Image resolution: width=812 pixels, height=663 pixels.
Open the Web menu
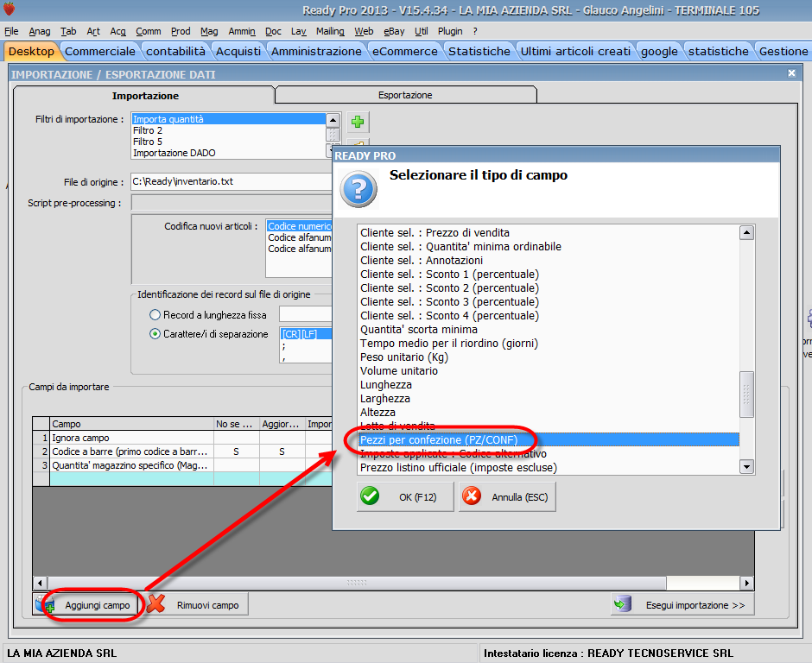pyautogui.click(x=364, y=31)
